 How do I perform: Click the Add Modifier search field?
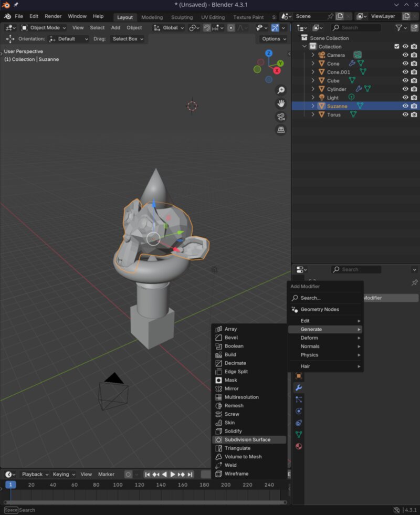[325, 298]
